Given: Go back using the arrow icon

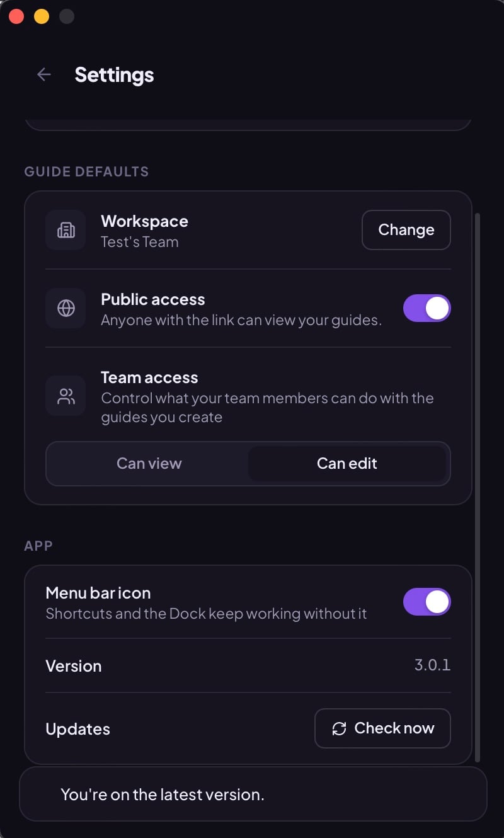Looking at the screenshot, I should (43, 74).
